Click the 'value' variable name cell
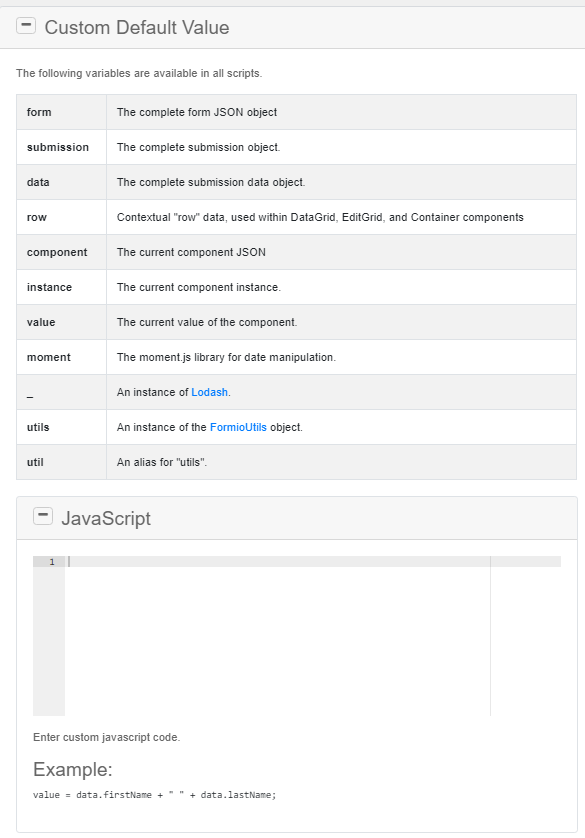The width and height of the screenshot is (585, 838). click(x=61, y=322)
